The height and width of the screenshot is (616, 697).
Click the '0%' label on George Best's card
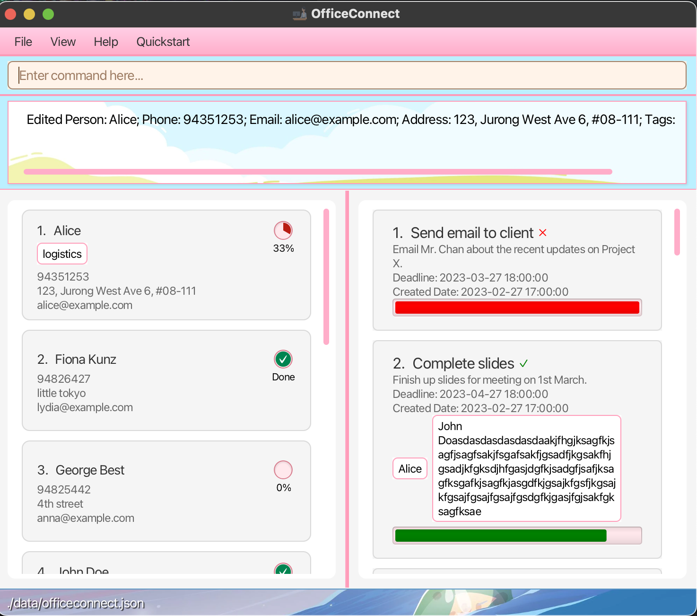pyautogui.click(x=284, y=488)
